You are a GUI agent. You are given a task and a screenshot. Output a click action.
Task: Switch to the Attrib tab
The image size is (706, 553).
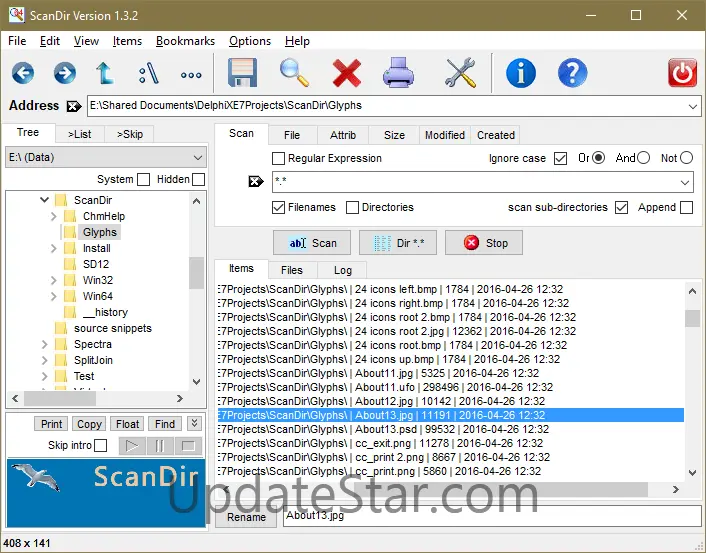click(x=343, y=135)
